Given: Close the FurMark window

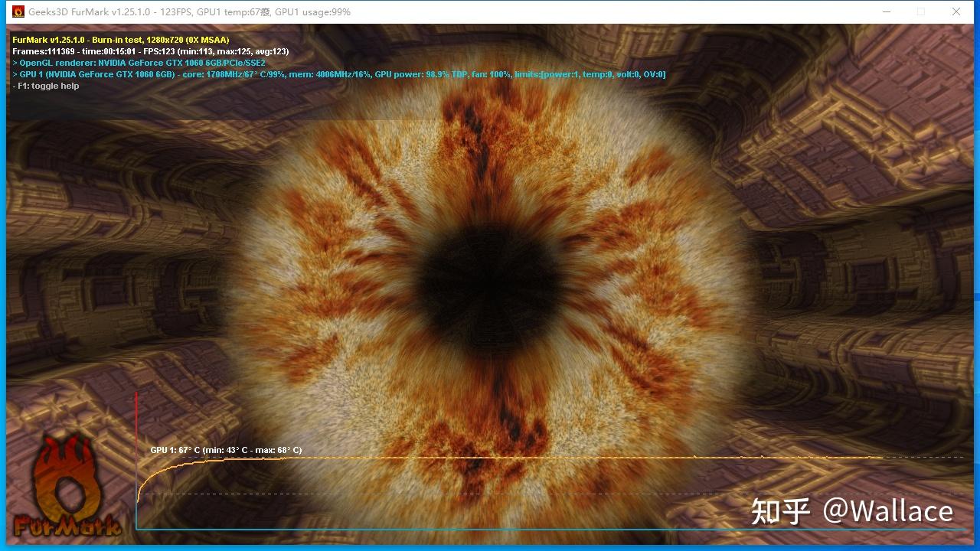Looking at the screenshot, I should pos(956,11).
